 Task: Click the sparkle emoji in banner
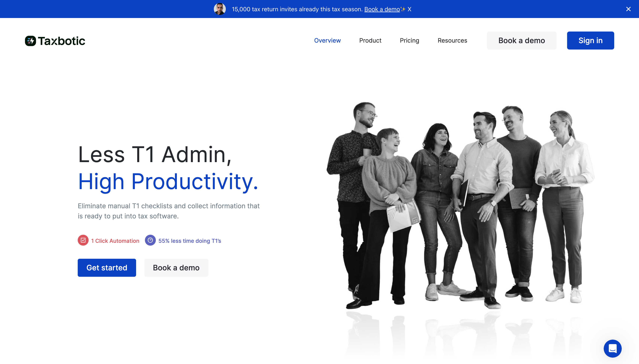click(x=403, y=9)
